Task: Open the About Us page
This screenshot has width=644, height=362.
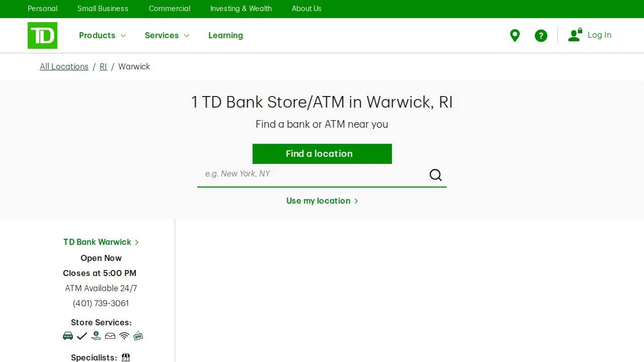Action: 306,9
